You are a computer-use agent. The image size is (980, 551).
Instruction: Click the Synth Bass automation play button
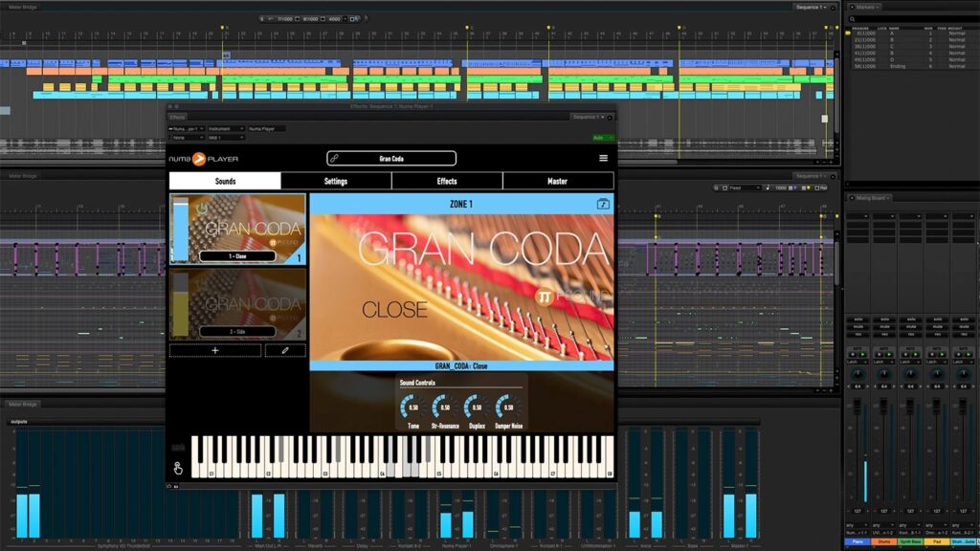(x=915, y=355)
